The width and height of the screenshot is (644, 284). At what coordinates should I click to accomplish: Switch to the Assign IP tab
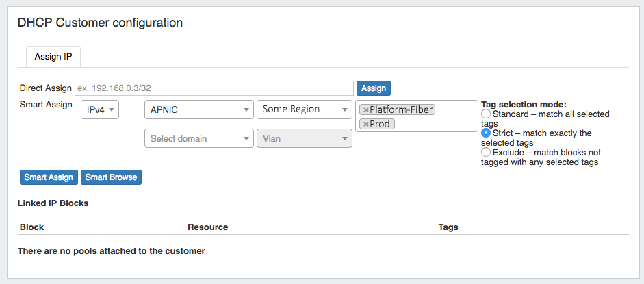pos(53,57)
